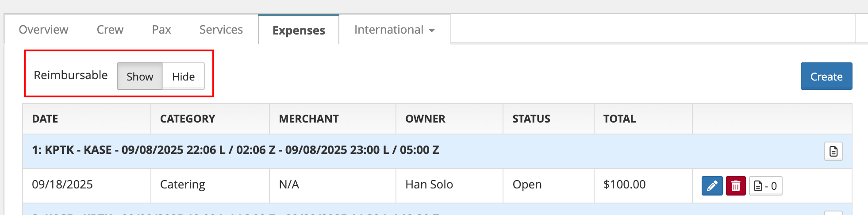Switch to the Overview tab

(43, 30)
